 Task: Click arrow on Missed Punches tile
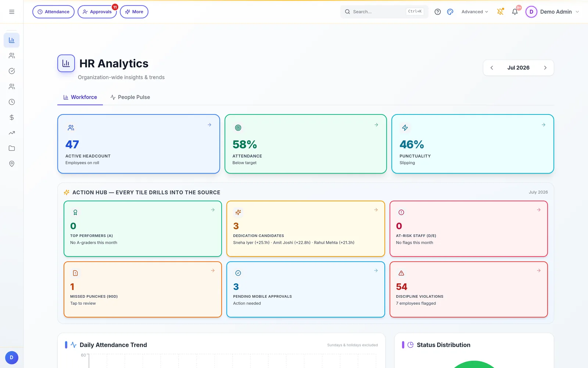coord(213,270)
